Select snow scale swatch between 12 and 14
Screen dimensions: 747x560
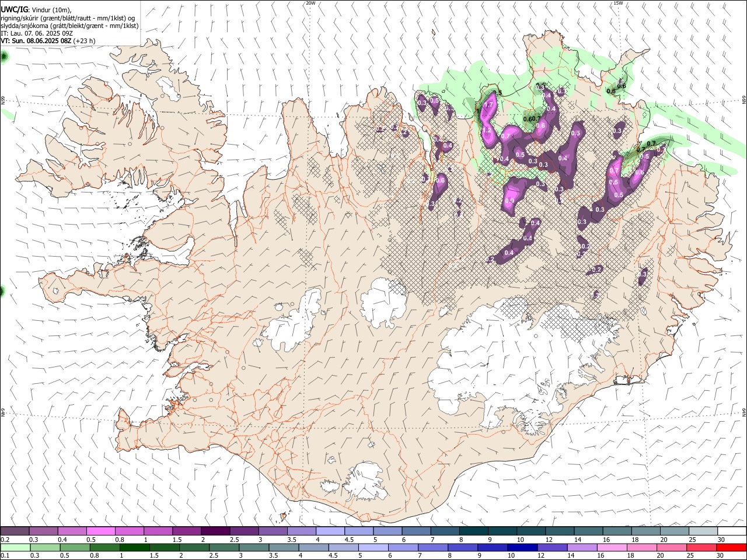pyautogui.click(x=560, y=531)
